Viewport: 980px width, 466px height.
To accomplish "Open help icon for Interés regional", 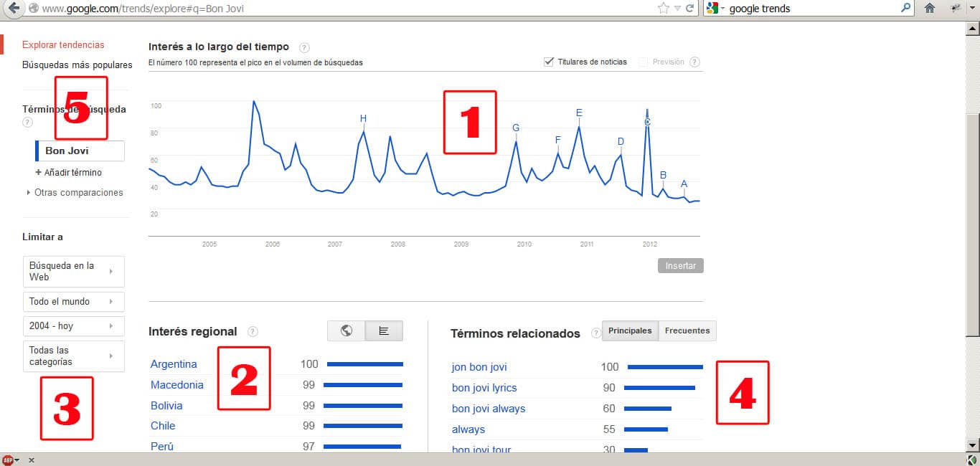I will pos(253,331).
